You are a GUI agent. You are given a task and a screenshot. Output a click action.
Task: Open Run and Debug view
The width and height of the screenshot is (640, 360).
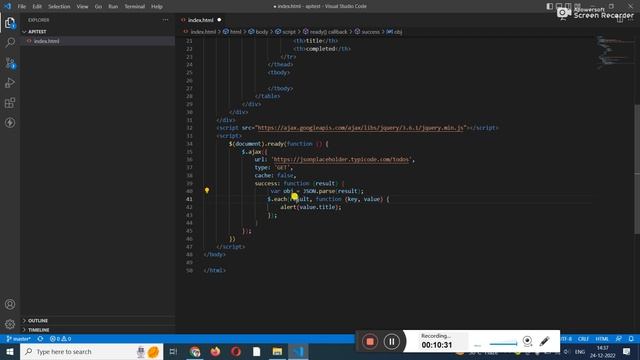(10, 82)
